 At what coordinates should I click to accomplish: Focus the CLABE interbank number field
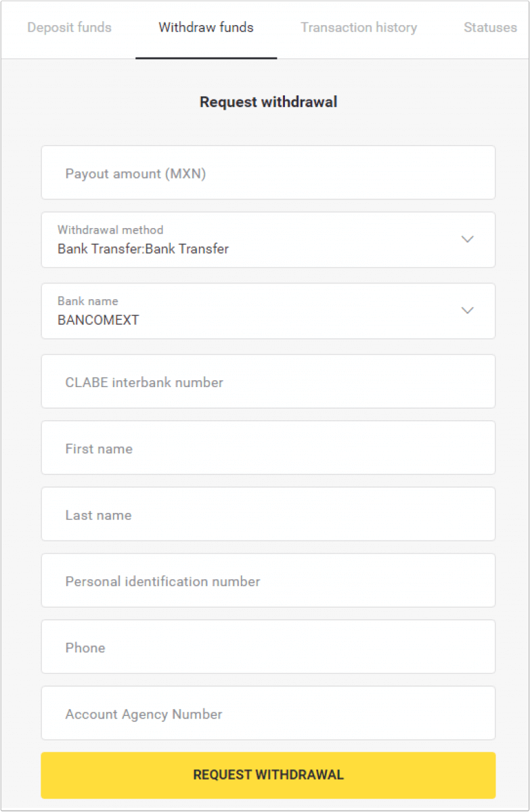(x=268, y=381)
